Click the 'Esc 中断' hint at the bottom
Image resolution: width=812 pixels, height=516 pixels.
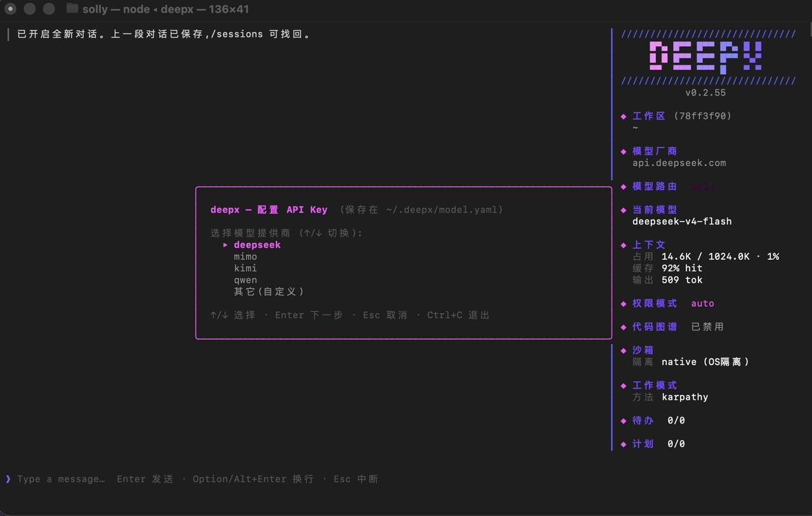[356, 479]
